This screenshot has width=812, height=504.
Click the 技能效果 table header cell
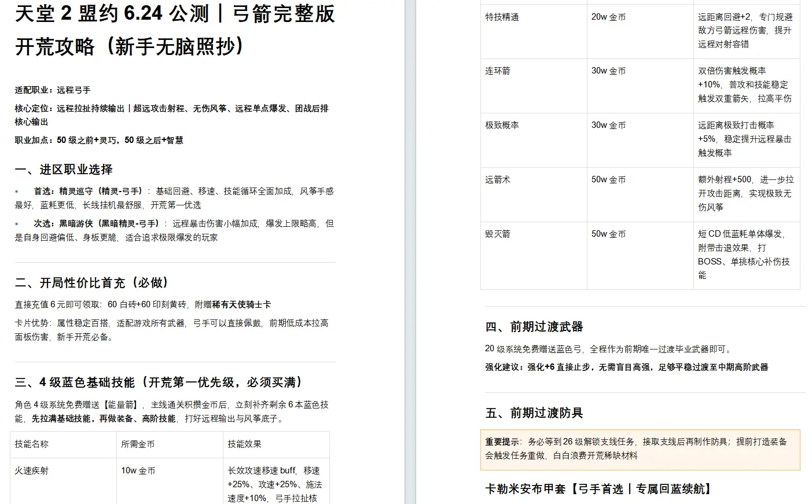click(277, 444)
